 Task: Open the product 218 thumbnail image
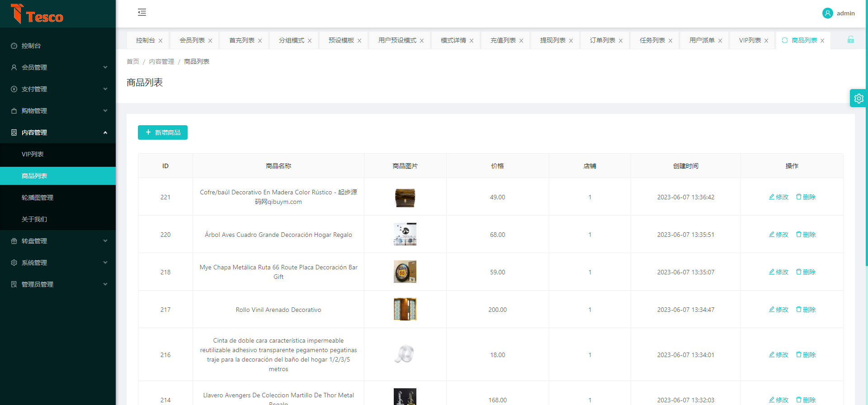coord(405,272)
